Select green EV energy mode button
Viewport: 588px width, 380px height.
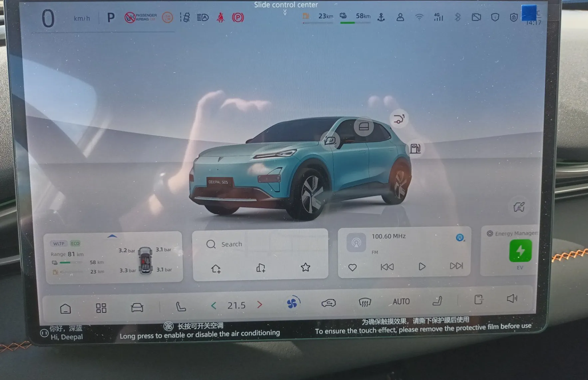(520, 251)
